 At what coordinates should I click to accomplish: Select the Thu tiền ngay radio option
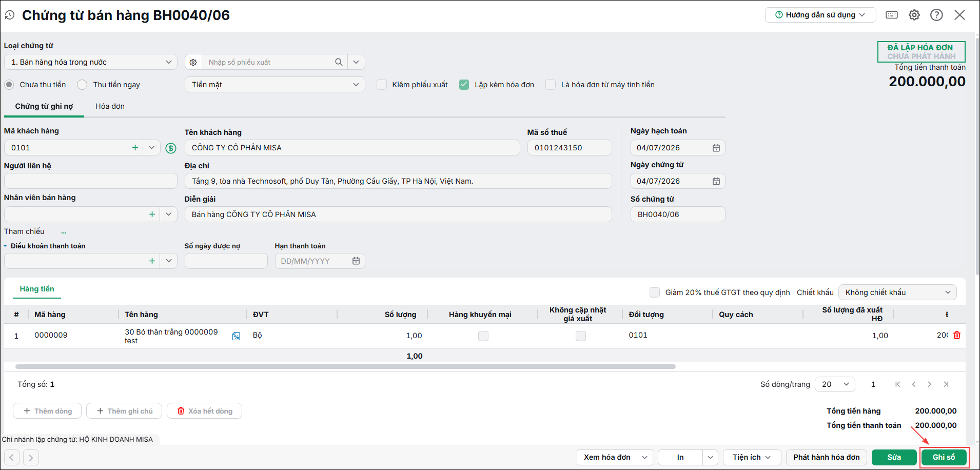(x=82, y=85)
